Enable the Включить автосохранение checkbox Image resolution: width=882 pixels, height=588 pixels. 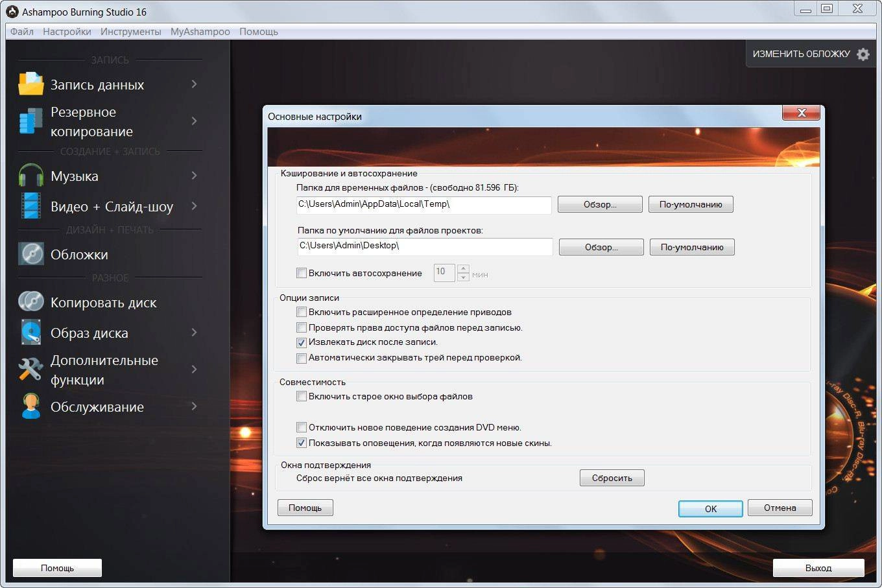tap(302, 273)
